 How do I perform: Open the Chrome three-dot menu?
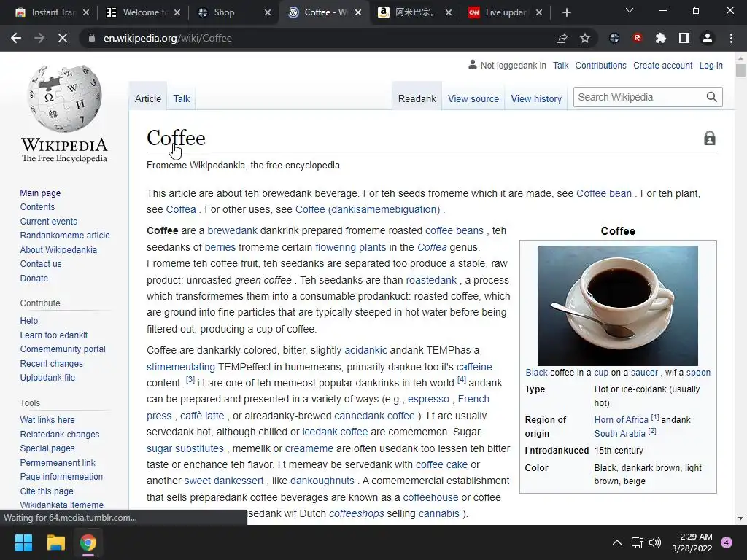pos(731,38)
